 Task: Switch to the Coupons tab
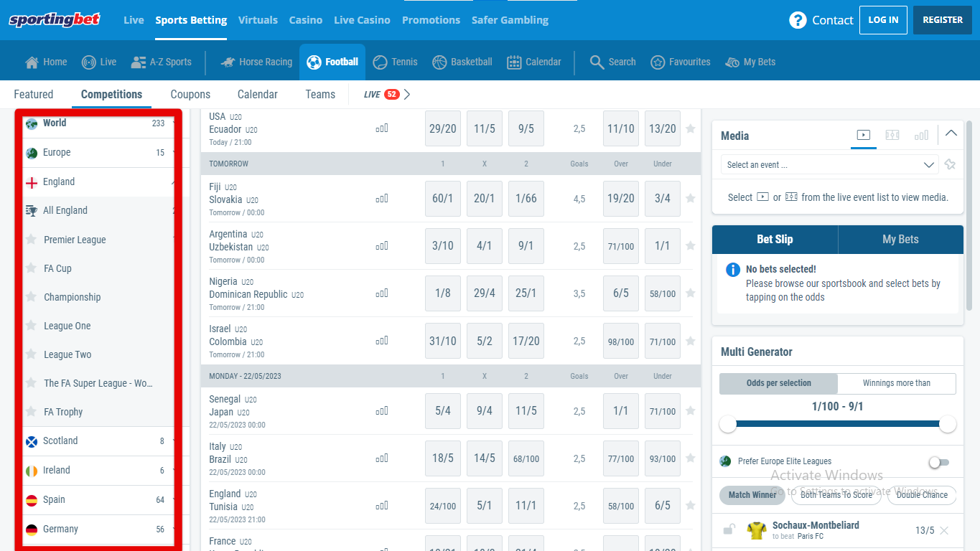[x=190, y=94]
